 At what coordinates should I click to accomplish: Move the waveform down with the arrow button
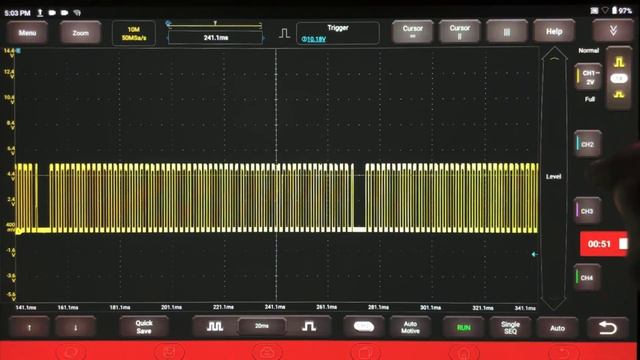click(76, 327)
